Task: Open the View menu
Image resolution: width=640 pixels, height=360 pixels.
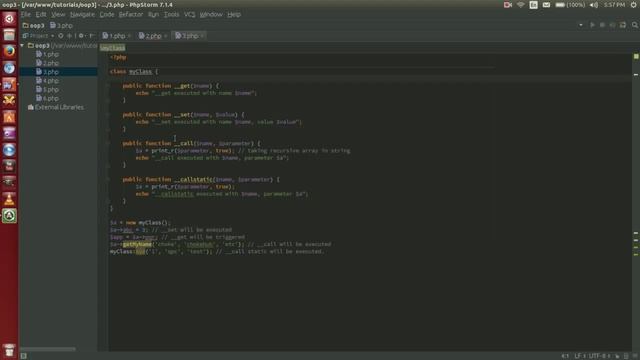Action: [58, 14]
